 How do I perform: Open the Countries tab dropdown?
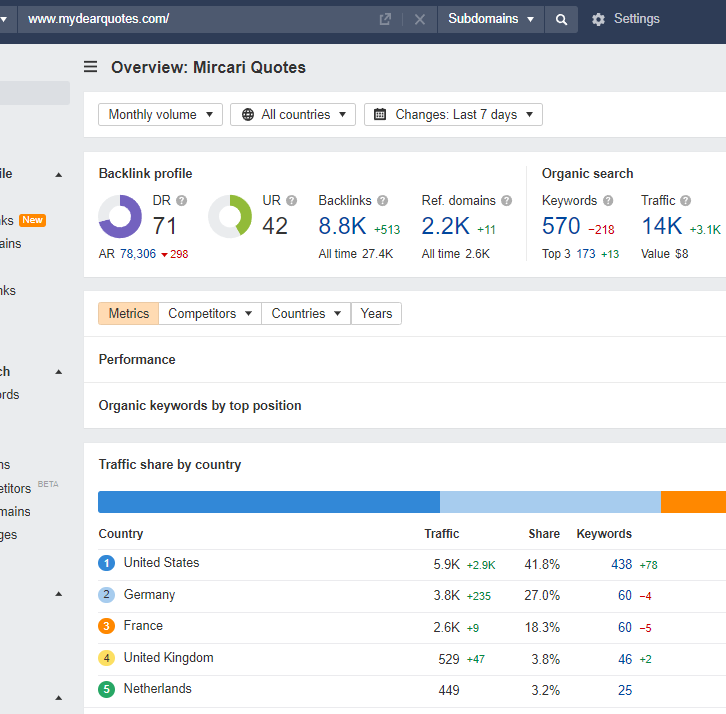pos(306,313)
